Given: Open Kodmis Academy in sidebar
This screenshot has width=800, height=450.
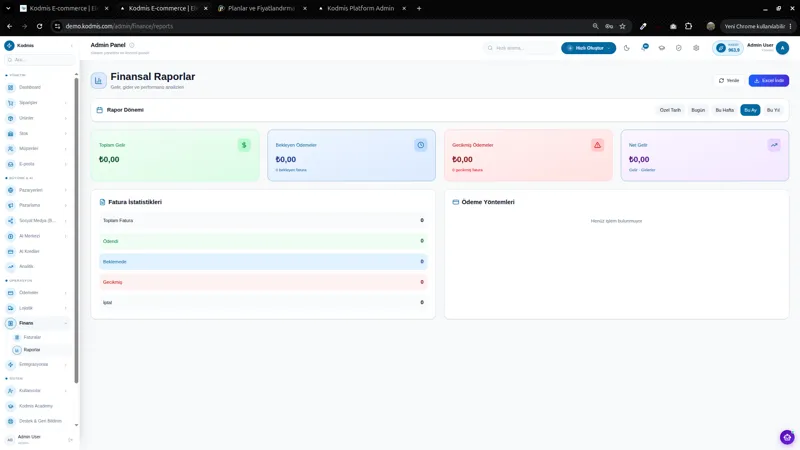Looking at the screenshot, I should pos(36,406).
